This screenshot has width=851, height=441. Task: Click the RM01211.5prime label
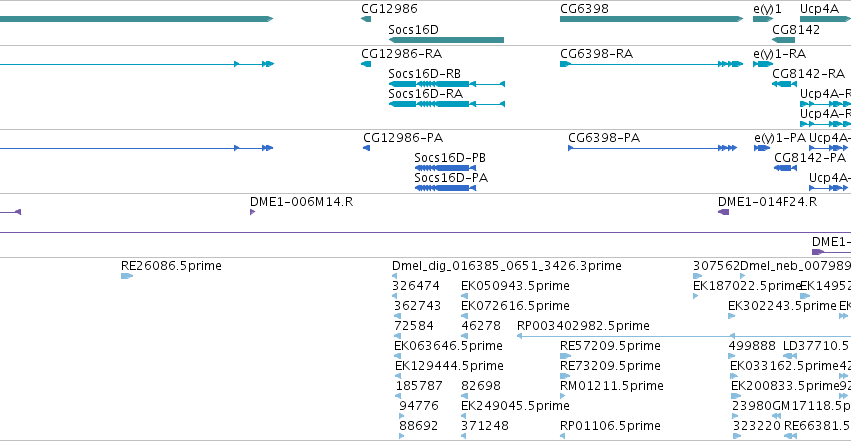[x=612, y=386]
